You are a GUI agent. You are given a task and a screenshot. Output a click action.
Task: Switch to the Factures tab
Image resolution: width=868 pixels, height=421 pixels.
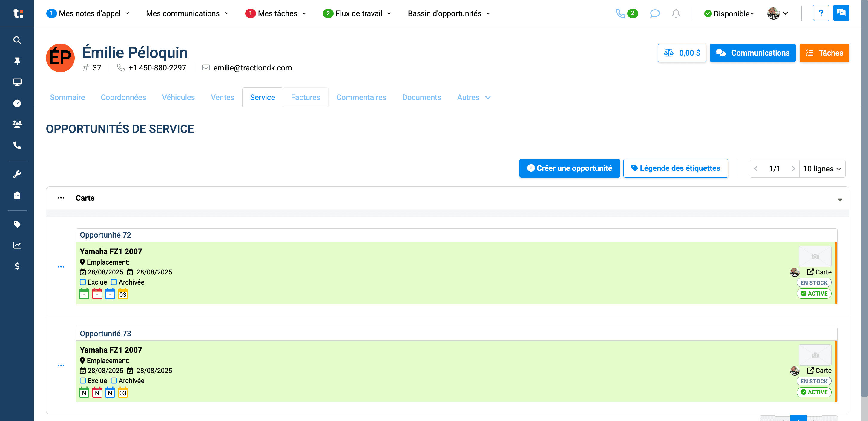coord(306,97)
